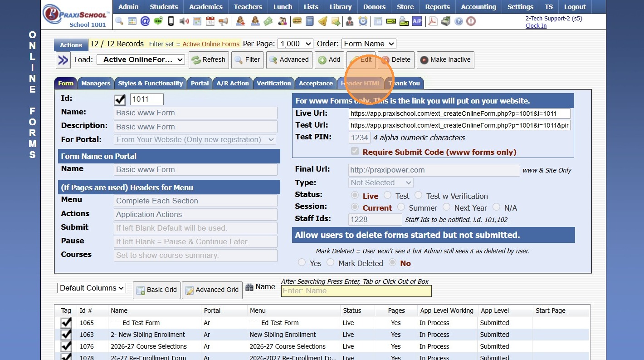
Task: Open the Load dropdown for Active OnlineForms
Action: click(141, 59)
